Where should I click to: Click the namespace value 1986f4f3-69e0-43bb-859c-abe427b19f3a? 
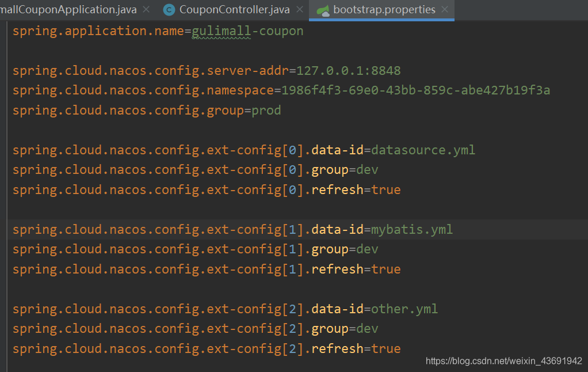pyautogui.click(x=415, y=90)
